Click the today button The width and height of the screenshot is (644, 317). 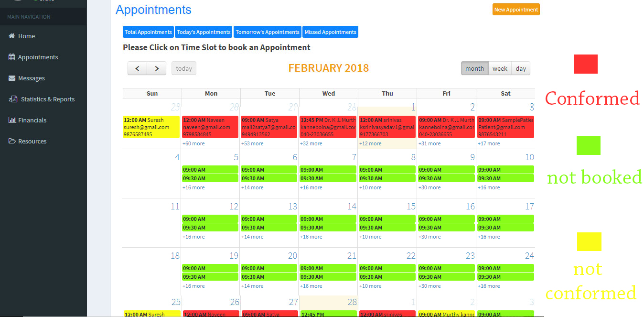[184, 68]
